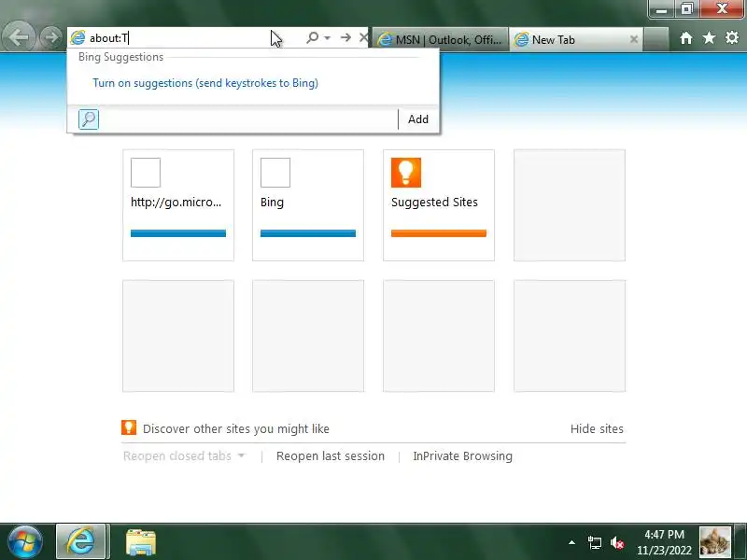Click the muted volume tray icon

617,542
